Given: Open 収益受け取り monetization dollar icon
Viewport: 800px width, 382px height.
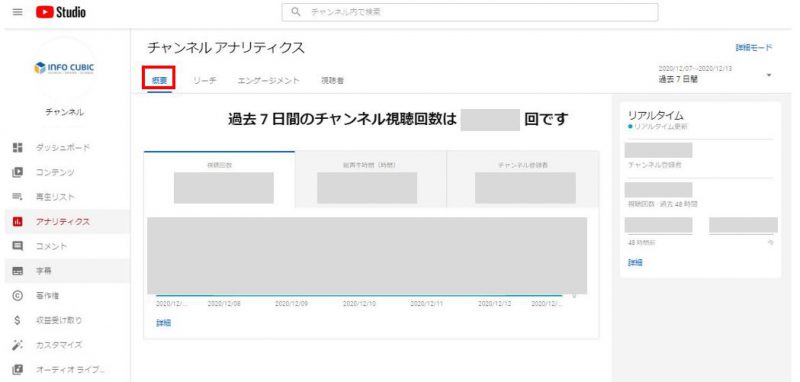Looking at the screenshot, I should click(x=18, y=320).
